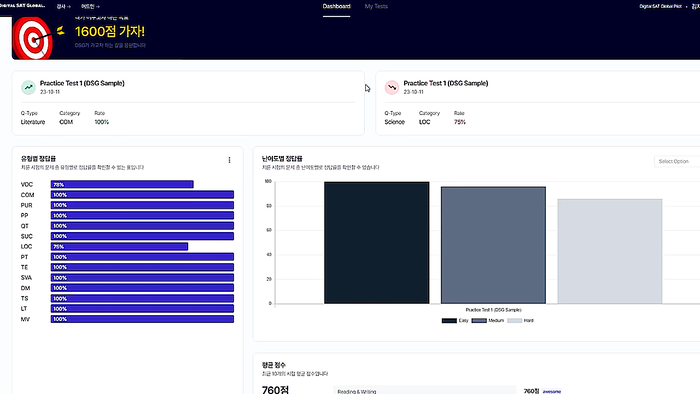Open the 검사 menu in top bar

coord(63,6)
